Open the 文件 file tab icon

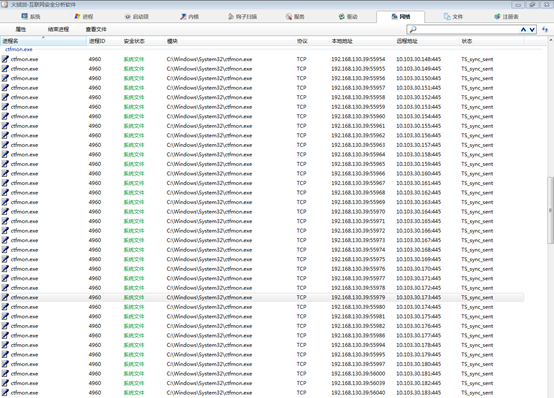pos(447,17)
